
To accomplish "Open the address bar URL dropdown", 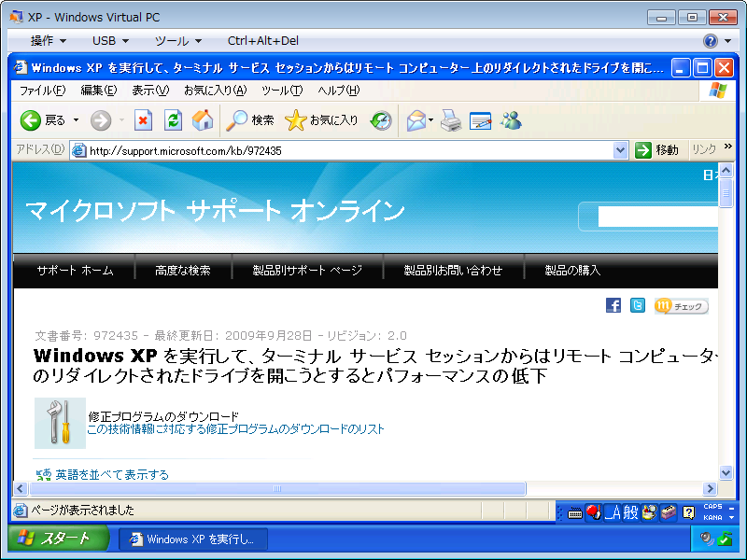I will (620, 150).
